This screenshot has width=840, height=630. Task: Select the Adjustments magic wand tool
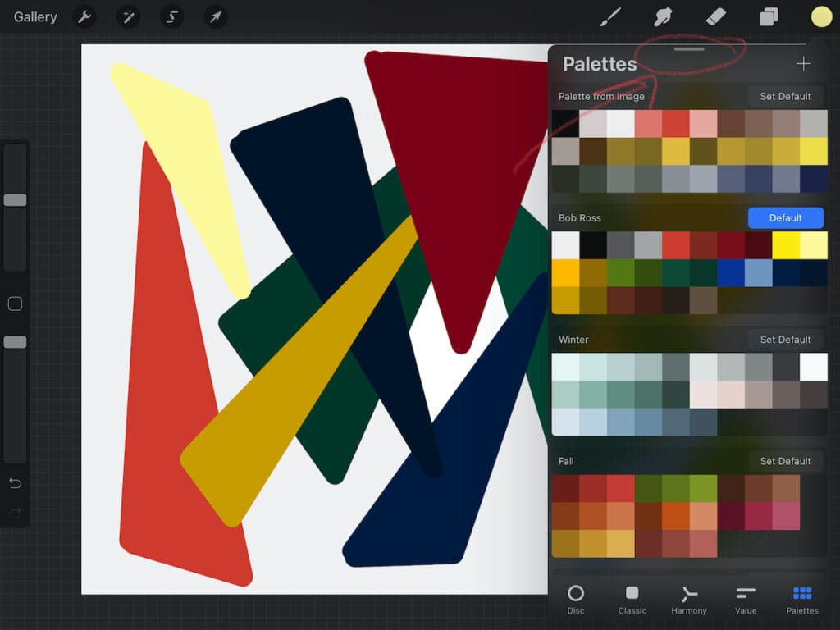click(128, 16)
